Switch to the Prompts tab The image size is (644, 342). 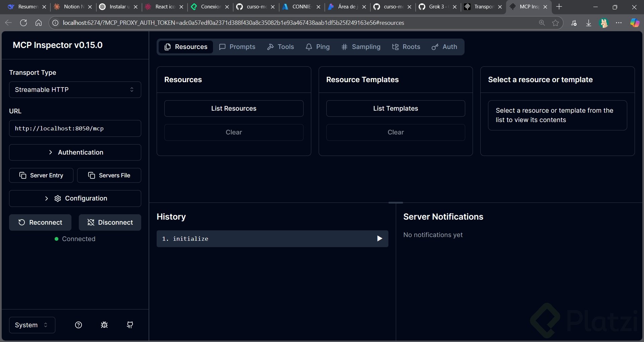(x=237, y=47)
